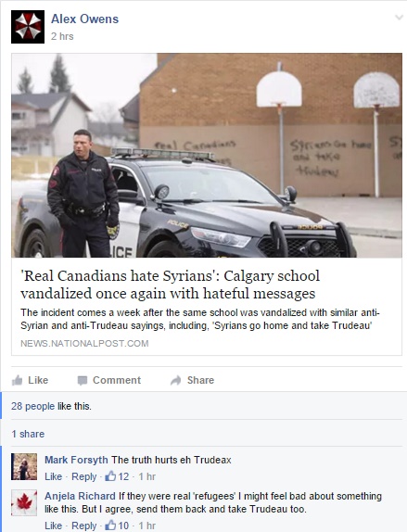Open Mark Forsyth's profile avatar
The image size is (407, 532).
[x=24, y=466]
